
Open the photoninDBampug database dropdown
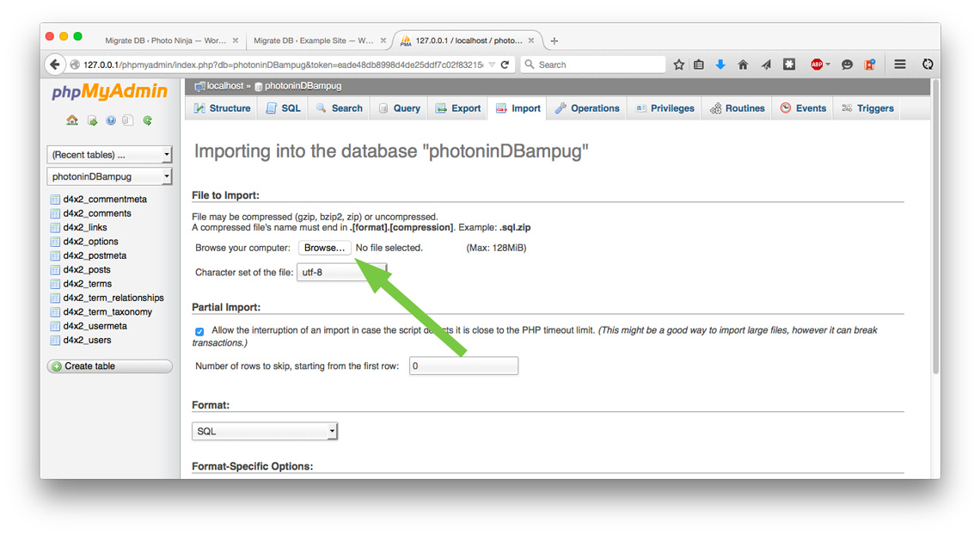[109, 177]
